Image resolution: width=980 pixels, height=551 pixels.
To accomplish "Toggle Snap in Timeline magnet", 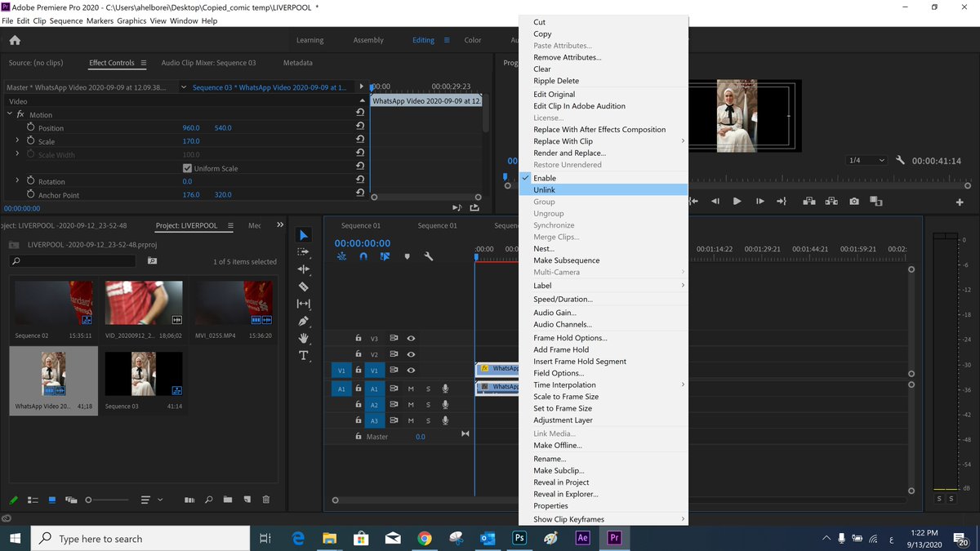I will 363,256.
